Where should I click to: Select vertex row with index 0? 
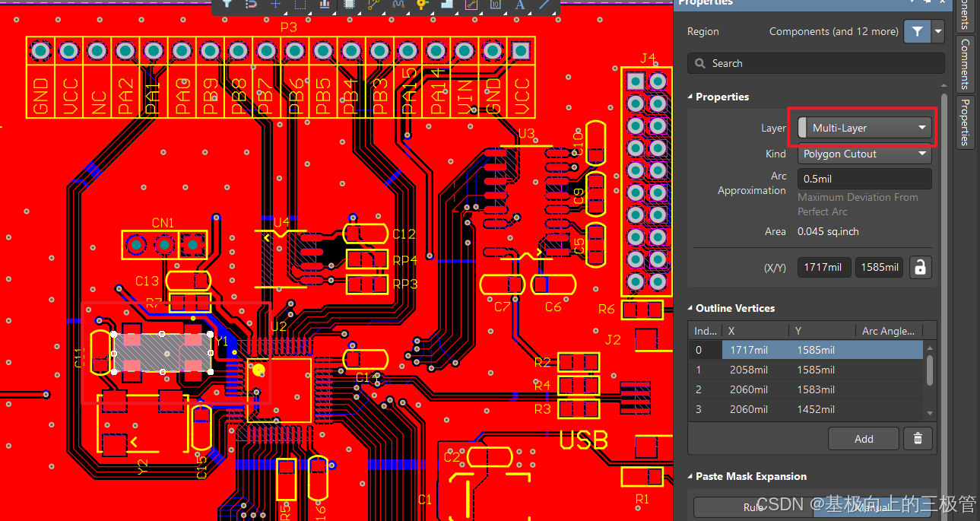click(806, 350)
